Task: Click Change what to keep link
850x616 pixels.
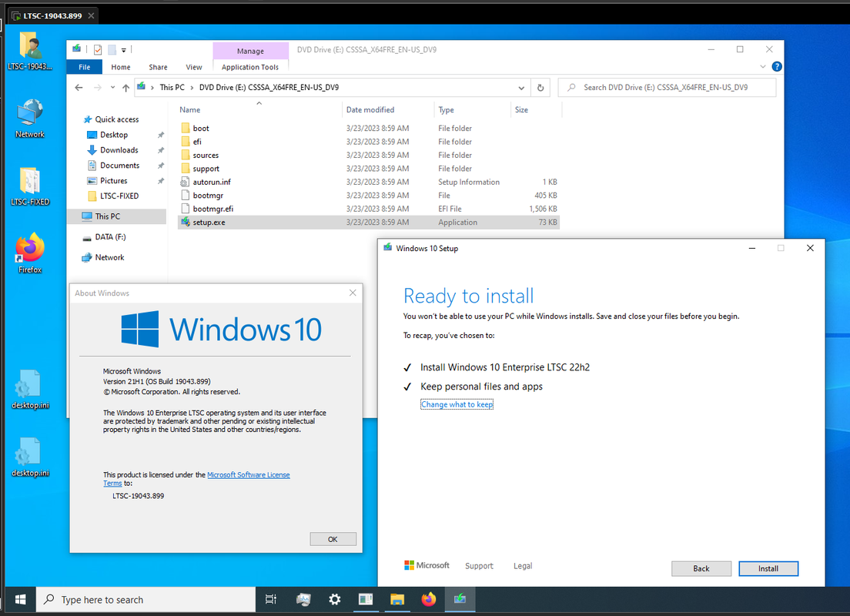Action: [457, 404]
